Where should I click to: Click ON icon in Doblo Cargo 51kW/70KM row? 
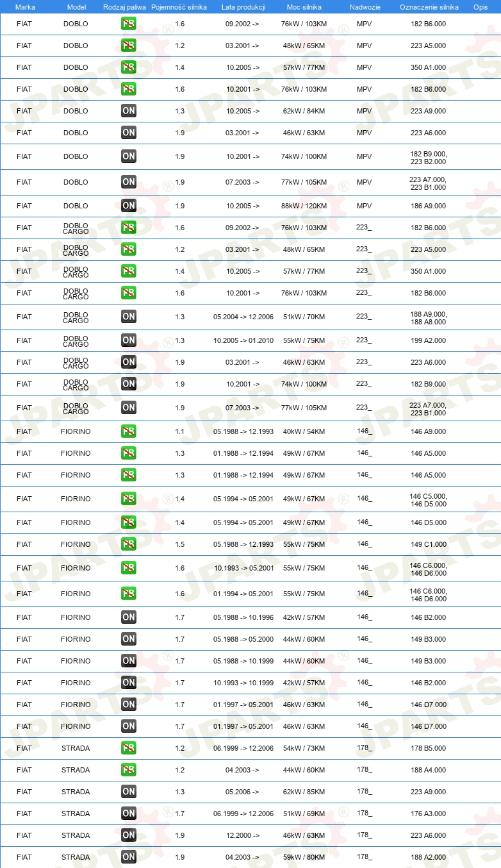129,317
